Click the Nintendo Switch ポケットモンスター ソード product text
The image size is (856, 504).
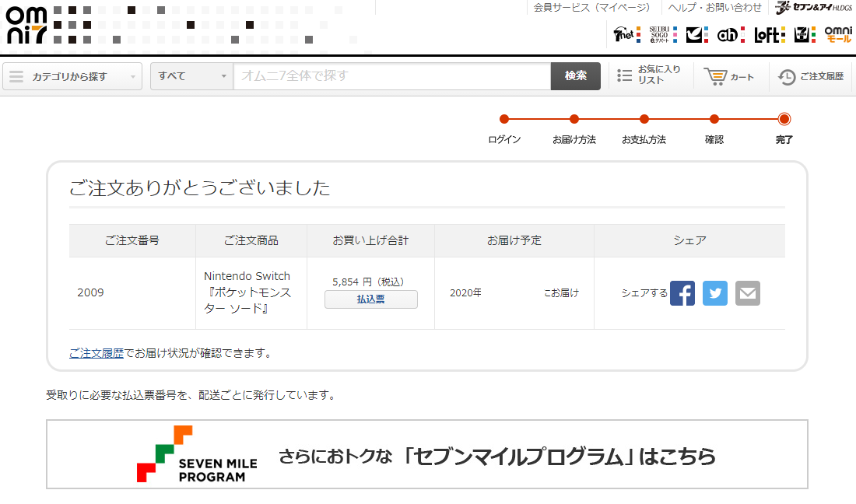247,292
